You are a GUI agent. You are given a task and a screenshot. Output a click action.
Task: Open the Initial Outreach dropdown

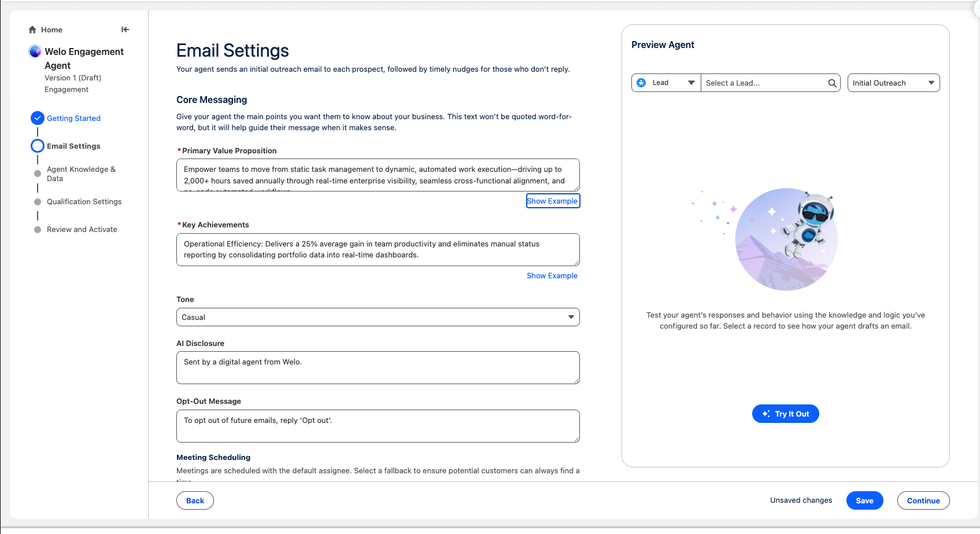coord(893,83)
